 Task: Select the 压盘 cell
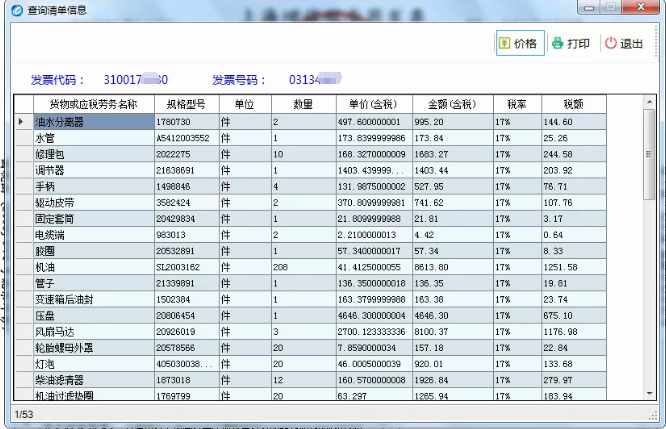click(x=93, y=316)
